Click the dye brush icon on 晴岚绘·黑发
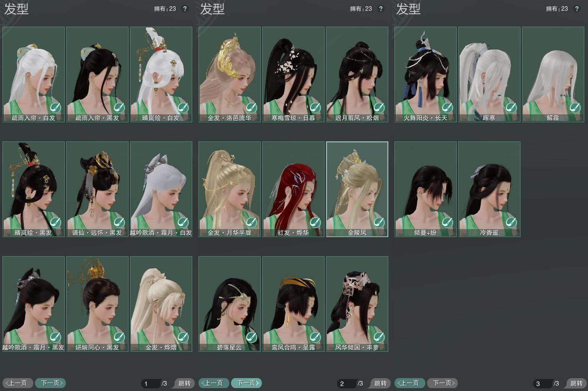 [x=55, y=222]
